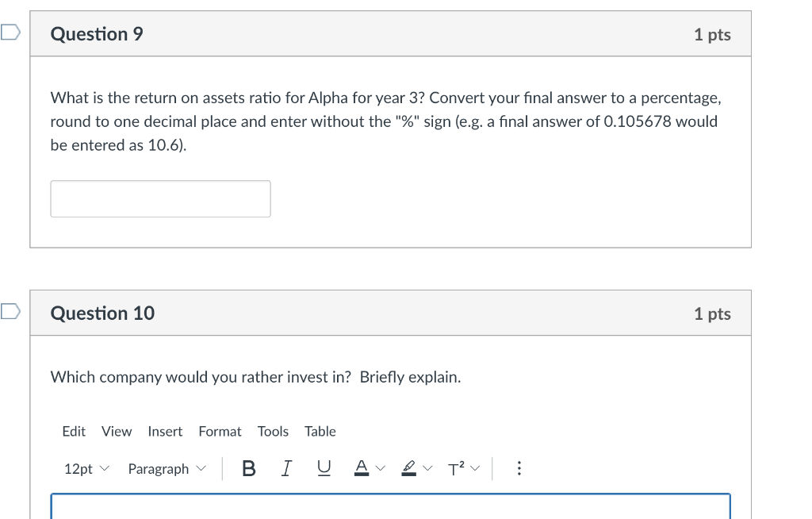Image resolution: width=812 pixels, height=519 pixels.
Task: Flag Question 10 using its marker
Action: [x=10, y=312]
